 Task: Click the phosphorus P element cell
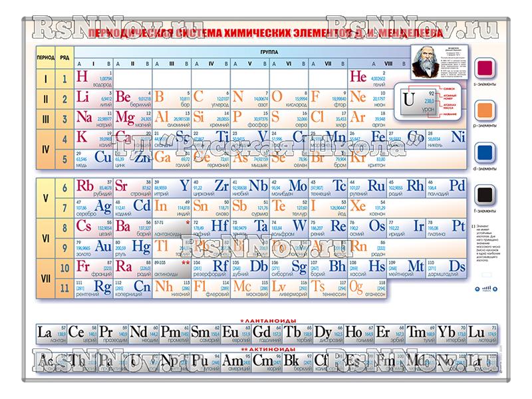click(x=250, y=119)
